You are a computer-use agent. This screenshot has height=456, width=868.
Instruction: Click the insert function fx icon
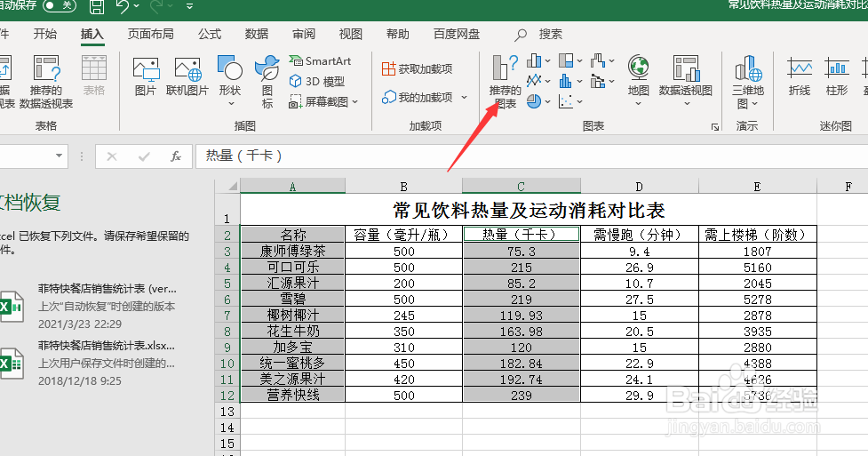176,156
